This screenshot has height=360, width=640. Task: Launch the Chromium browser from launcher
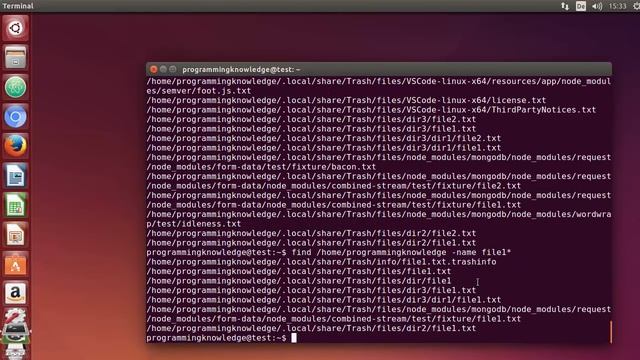(16, 117)
